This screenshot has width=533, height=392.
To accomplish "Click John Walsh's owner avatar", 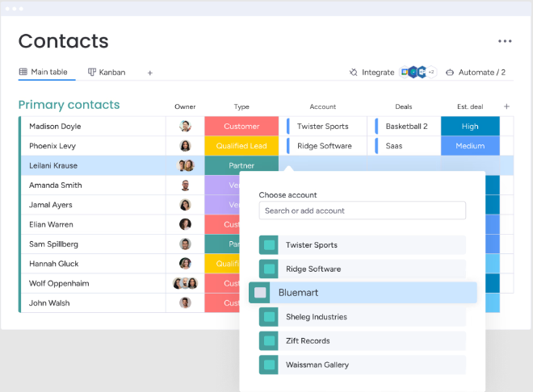I will (x=185, y=302).
